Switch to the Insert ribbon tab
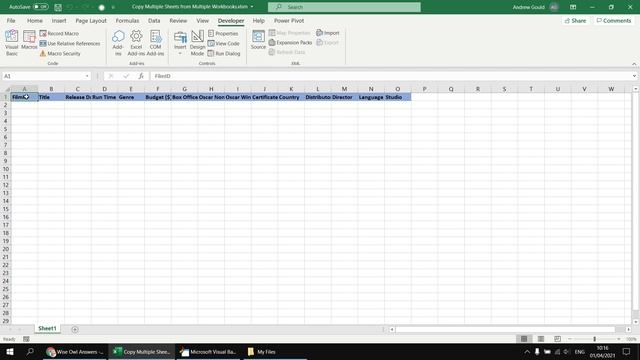The image size is (640, 360). [59, 20]
